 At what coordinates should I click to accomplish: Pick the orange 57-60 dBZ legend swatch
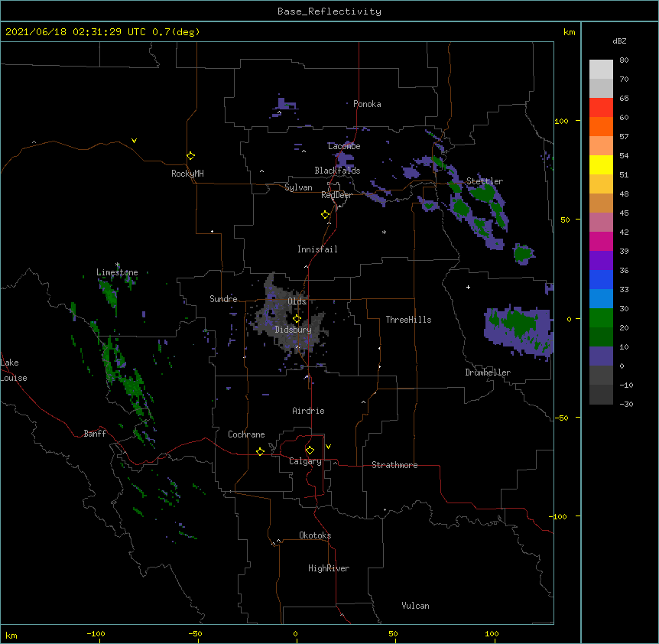point(601,126)
